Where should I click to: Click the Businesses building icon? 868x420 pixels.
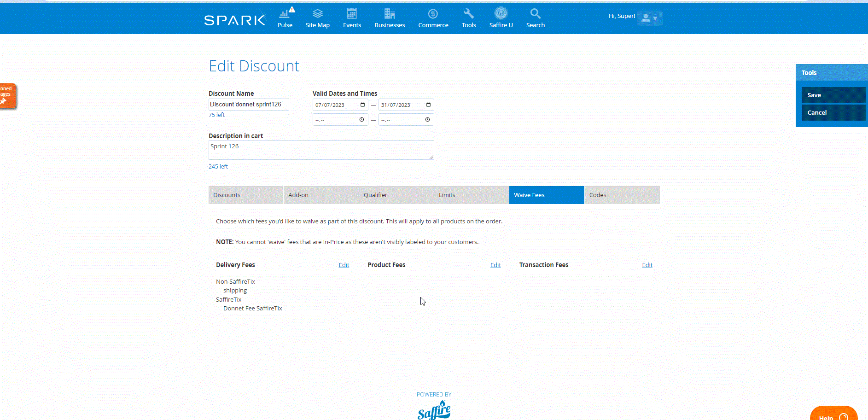(x=390, y=14)
